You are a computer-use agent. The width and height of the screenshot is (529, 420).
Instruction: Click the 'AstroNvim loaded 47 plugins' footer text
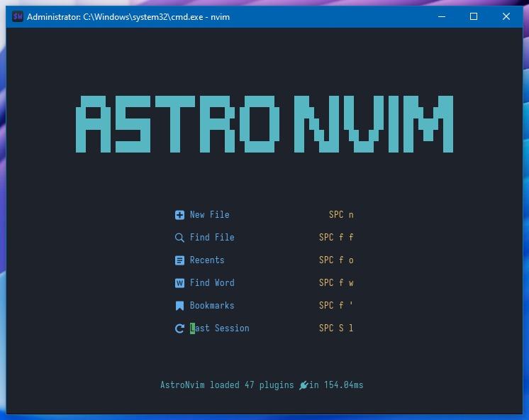coord(227,385)
